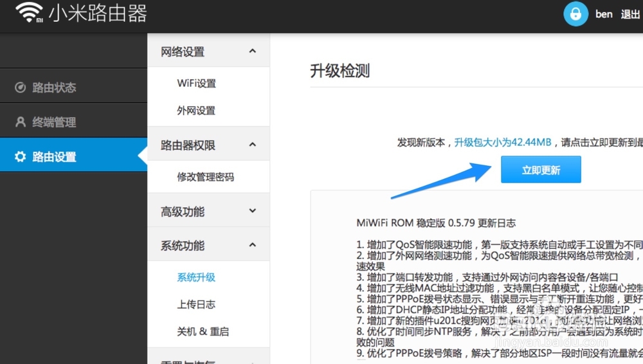The image size is (643, 364).
Task: Click the MiWiFi ROM 稳定版 0.5.79 更新日志 heading
Action: click(x=436, y=223)
